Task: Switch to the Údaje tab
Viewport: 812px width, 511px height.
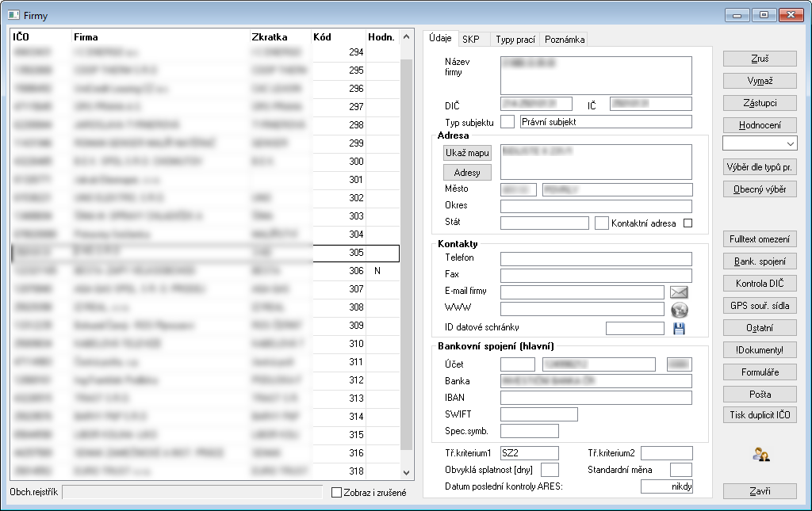Action: 440,38
